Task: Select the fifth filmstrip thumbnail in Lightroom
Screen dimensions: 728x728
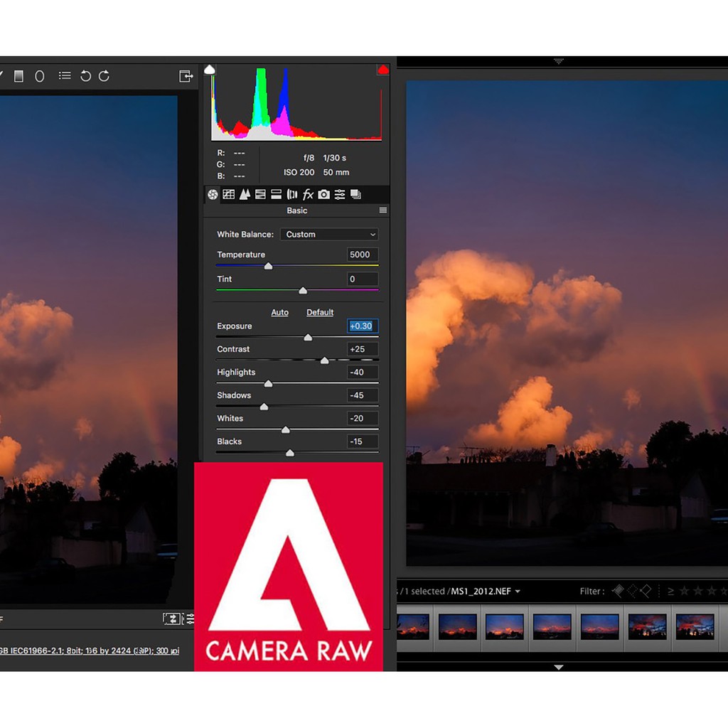Action: click(599, 627)
